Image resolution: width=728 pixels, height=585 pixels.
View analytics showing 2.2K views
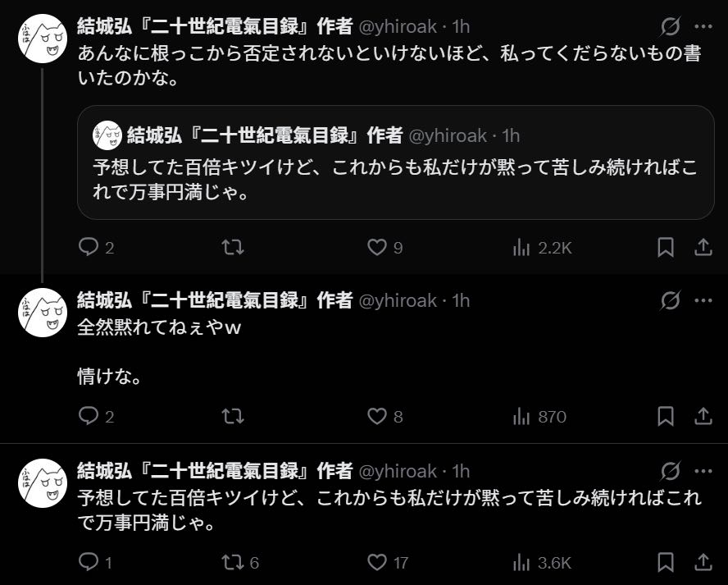pyautogui.click(x=542, y=248)
